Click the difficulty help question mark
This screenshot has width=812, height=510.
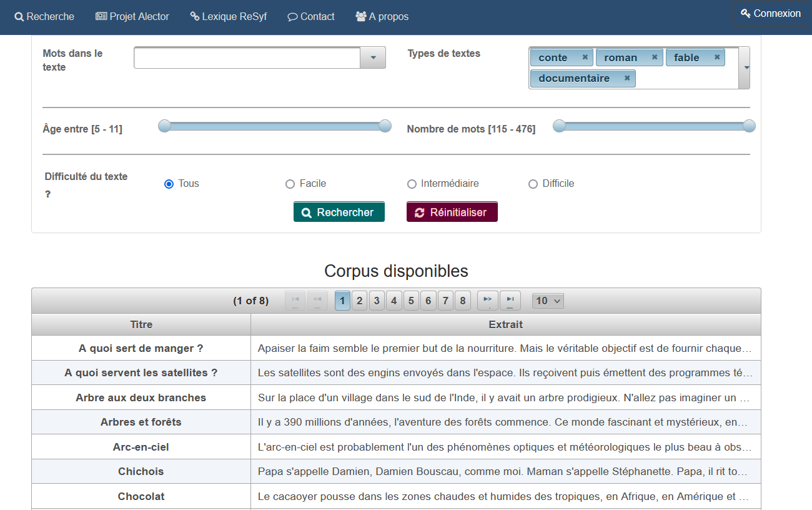(47, 194)
